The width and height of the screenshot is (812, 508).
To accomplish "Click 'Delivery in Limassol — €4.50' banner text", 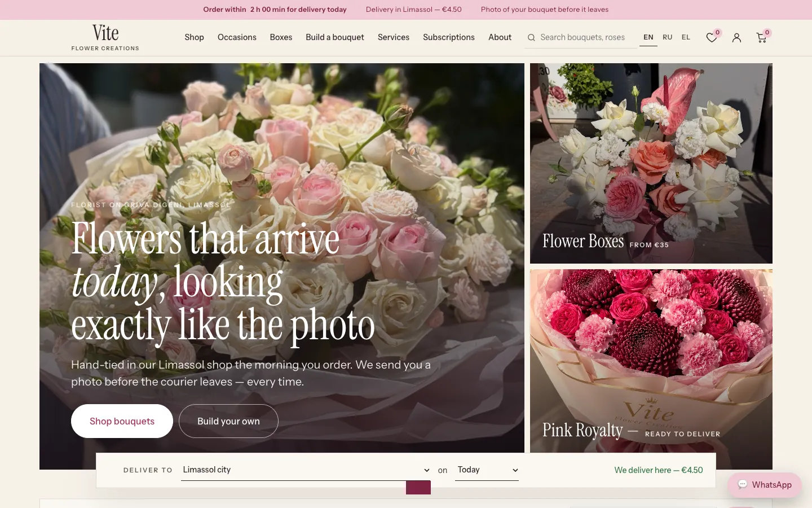I will [x=414, y=10].
